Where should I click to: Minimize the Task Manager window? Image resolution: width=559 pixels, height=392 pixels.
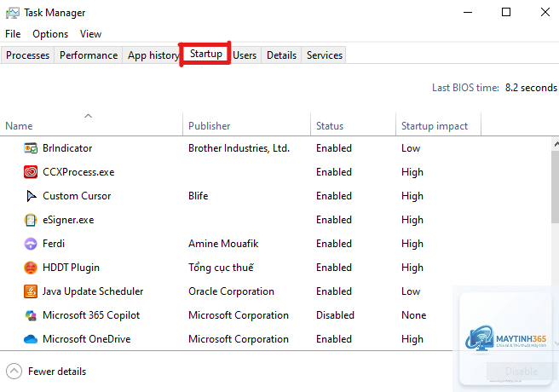click(468, 13)
